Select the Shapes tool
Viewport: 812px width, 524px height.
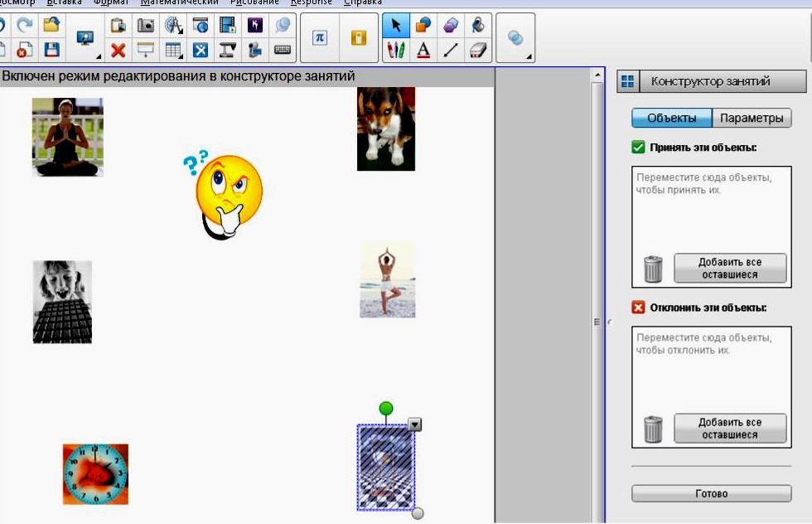pos(423,24)
